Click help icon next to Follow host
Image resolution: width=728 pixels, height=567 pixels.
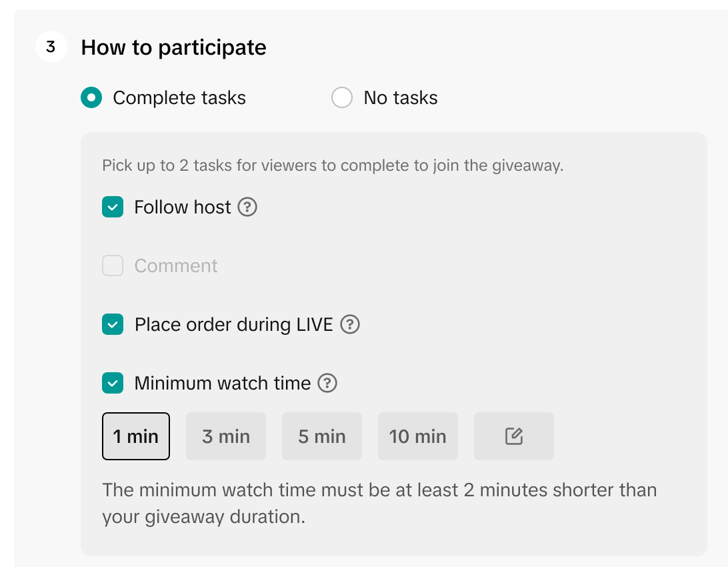pos(247,207)
